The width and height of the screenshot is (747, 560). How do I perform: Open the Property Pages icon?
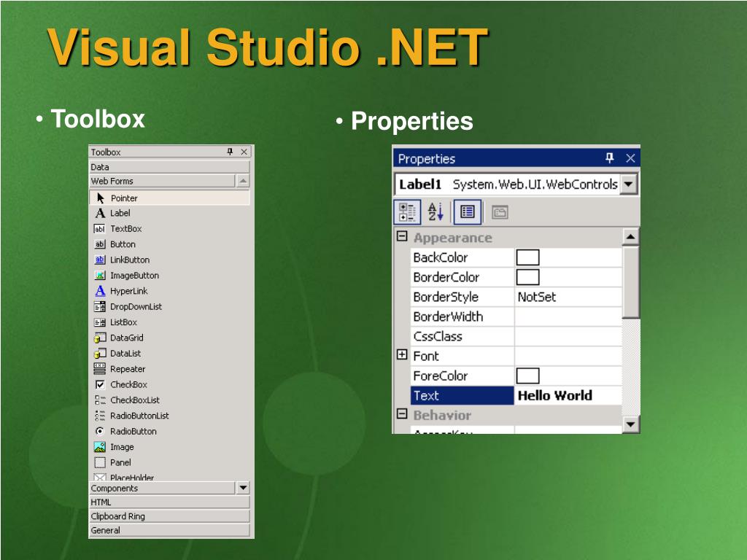[x=500, y=212]
